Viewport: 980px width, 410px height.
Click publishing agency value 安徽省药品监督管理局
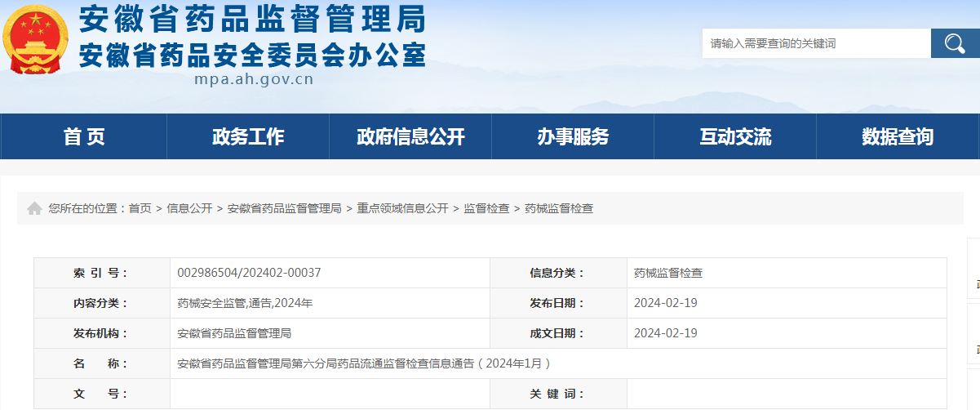pyautogui.click(x=234, y=333)
